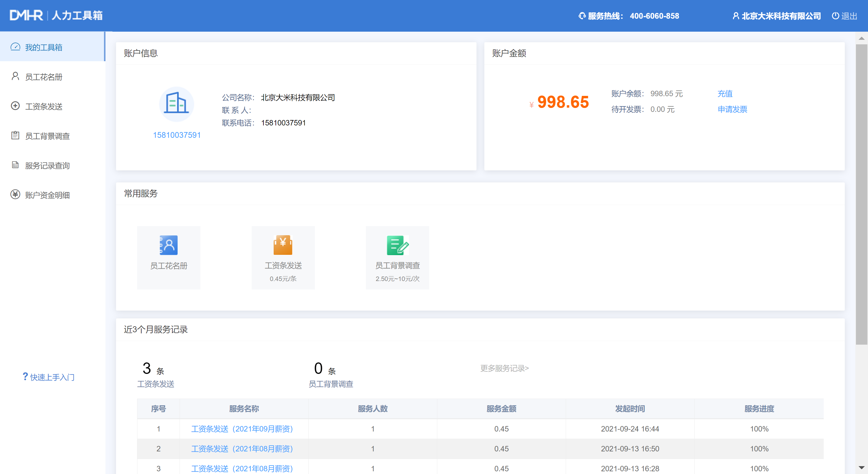Click the clipboard icon beside 员工背景调查 in sidebar

(15, 135)
